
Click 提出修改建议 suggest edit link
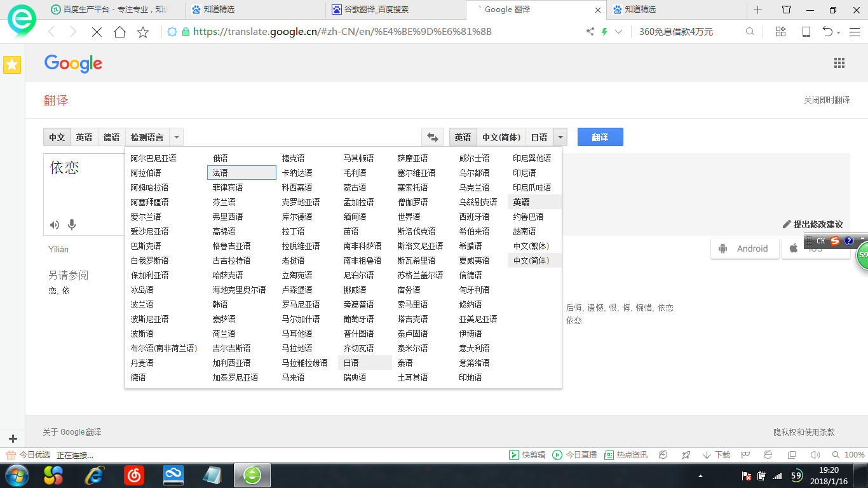(813, 224)
